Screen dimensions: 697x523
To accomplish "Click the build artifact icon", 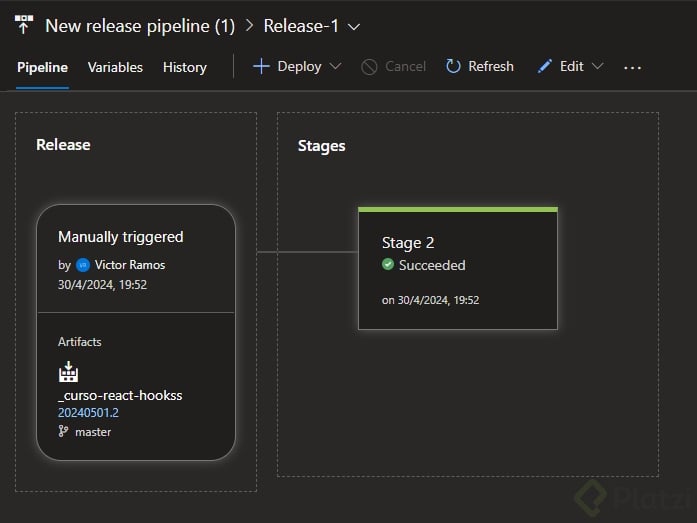I will pos(68,373).
